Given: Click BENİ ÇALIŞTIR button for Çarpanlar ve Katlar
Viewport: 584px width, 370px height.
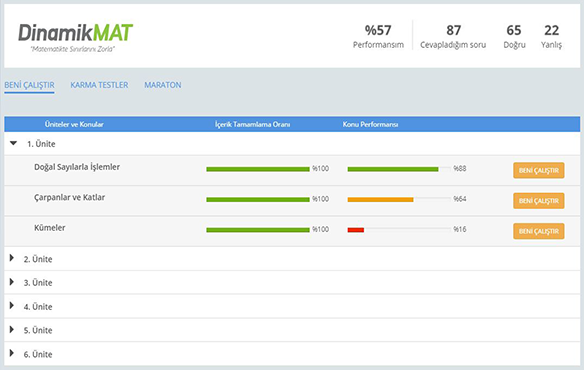Looking at the screenshot, I should [x=539, y=201].
